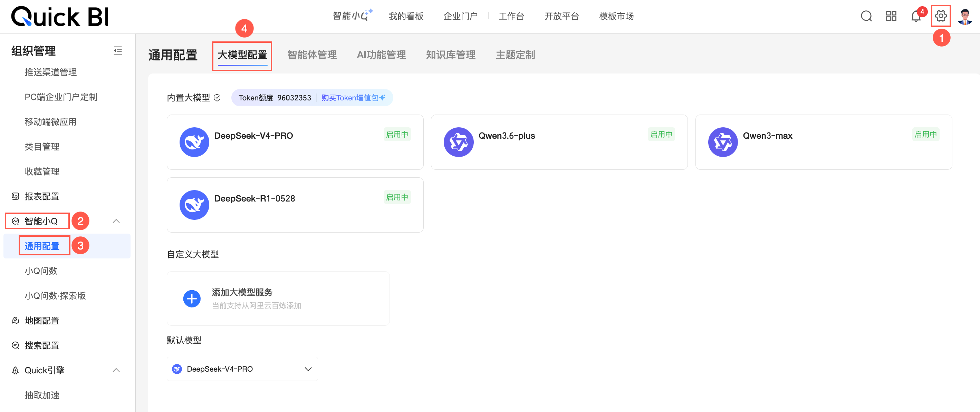The height and width of the screenshot is (412, 980).
Task: Click the 当前支持从阿里云百炼添加 hint text
Action: click(x=257, y=306)
